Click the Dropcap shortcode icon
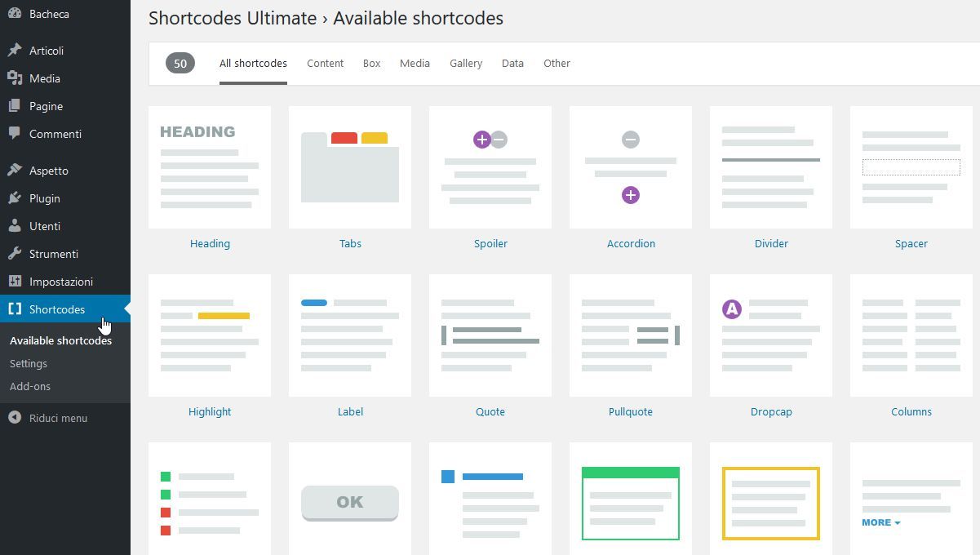Viewport: 980px width, 555px height. pos(771,335)
